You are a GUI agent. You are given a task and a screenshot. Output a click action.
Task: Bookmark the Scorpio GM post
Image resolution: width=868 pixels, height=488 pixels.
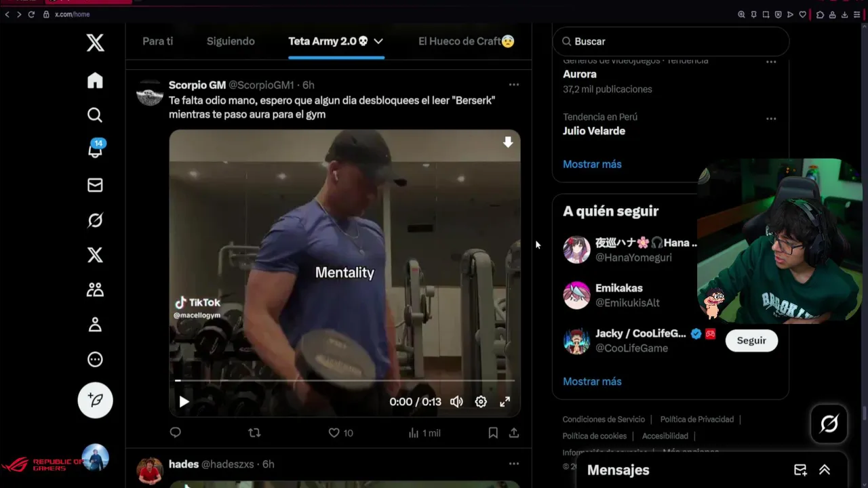click(493, 432)
